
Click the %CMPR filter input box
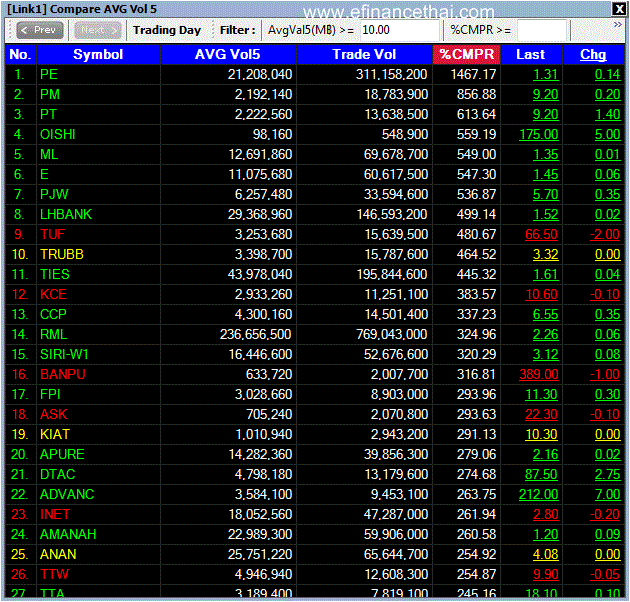[542, 30]
